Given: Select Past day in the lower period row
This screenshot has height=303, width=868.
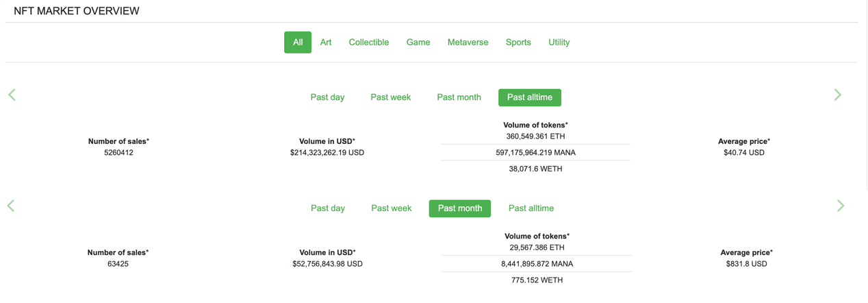Looking at the screenshot, I should coord(328,208).
